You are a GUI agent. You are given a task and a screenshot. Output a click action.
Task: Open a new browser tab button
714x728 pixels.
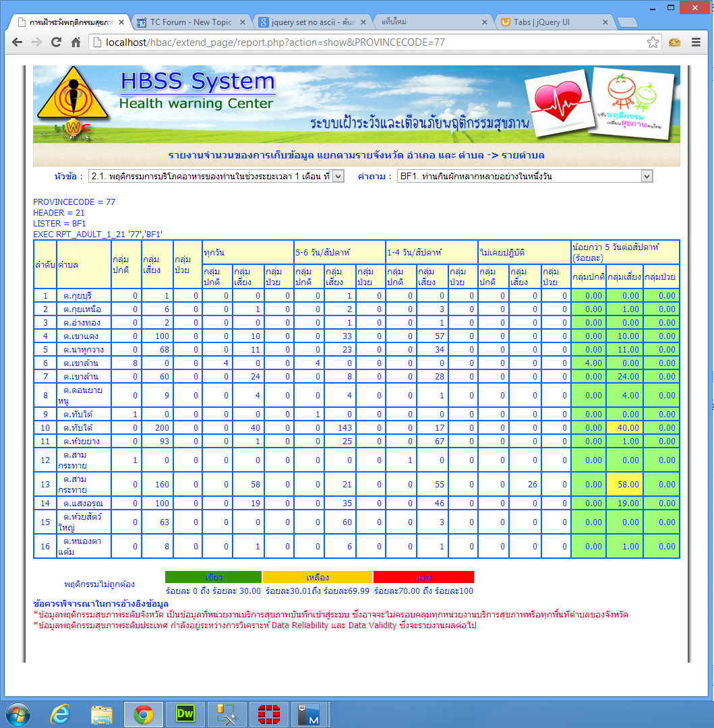pos(628,23)
